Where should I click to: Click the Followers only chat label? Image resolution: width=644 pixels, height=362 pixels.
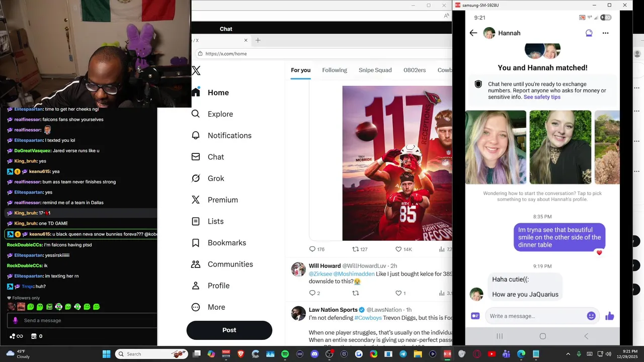coord(26,298)
